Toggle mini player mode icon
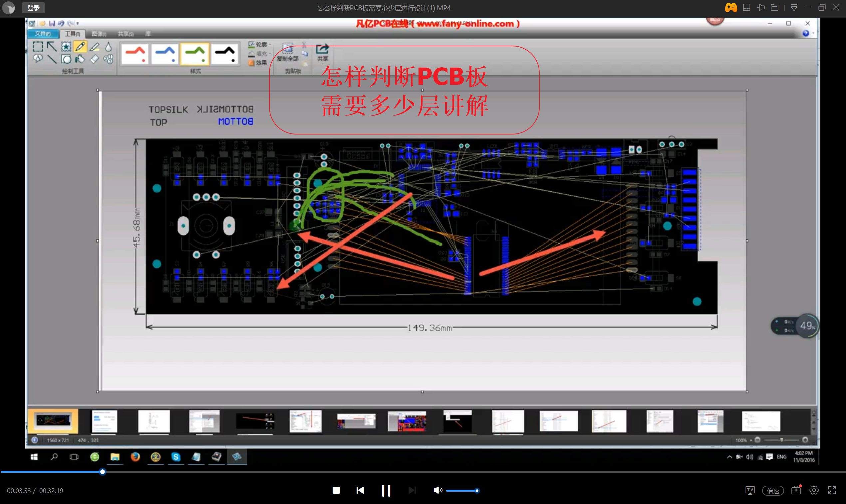Screen dimensions: 846x504 pyautogui.click(x=746, y=7)
